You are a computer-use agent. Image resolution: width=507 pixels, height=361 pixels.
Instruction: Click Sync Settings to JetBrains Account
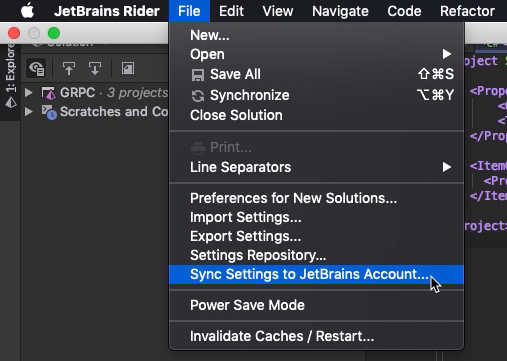pyautogui.click(x=316, y=274)
